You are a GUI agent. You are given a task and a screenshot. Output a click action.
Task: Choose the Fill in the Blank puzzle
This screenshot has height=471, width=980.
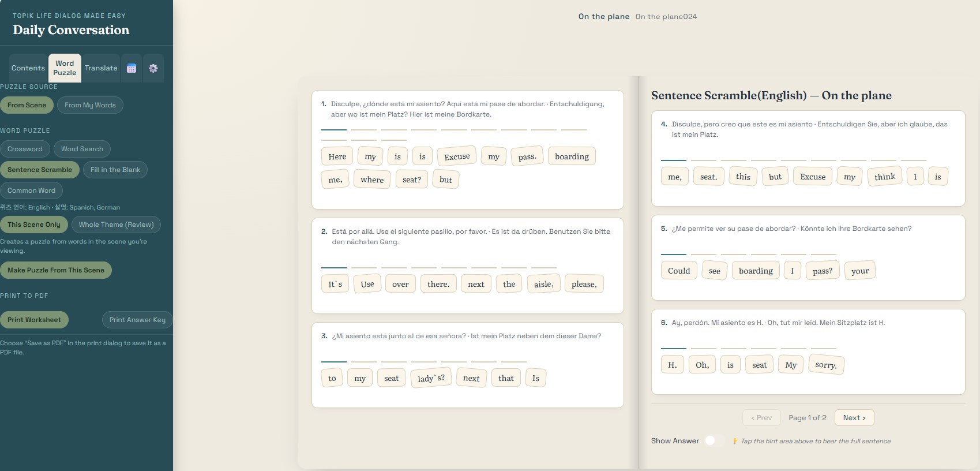tap(115, 170)
